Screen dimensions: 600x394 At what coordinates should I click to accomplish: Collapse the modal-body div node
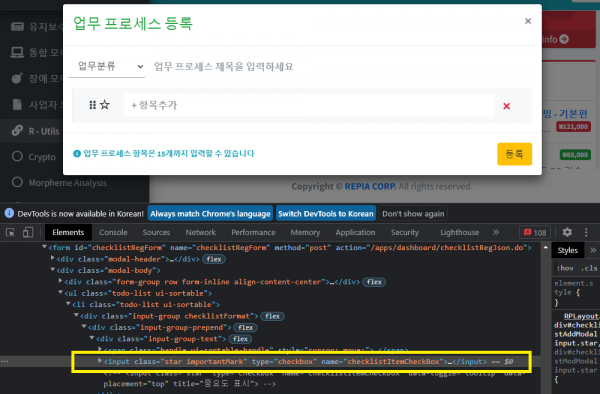tap(52, 269)
